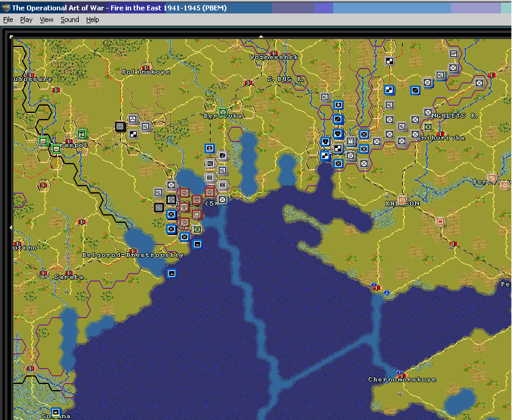Viewport: 512px width, 420px height.
Task: Open the File menu
Action: [8, 20]
